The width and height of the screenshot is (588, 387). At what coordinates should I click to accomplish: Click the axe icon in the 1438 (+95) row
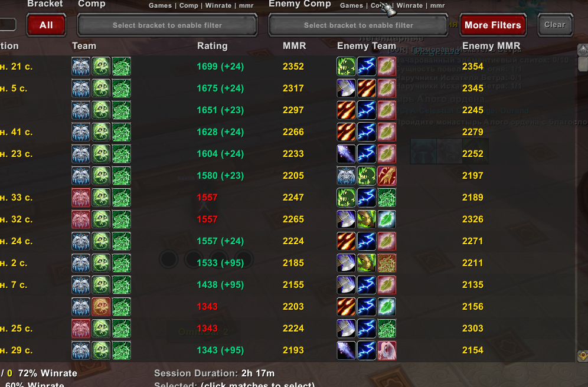click(346, 285)
